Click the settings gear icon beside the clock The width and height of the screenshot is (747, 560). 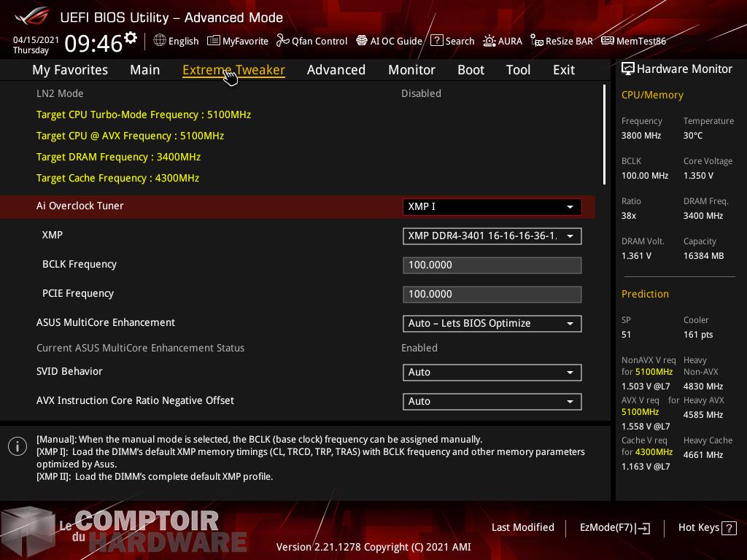coord(131,38)
